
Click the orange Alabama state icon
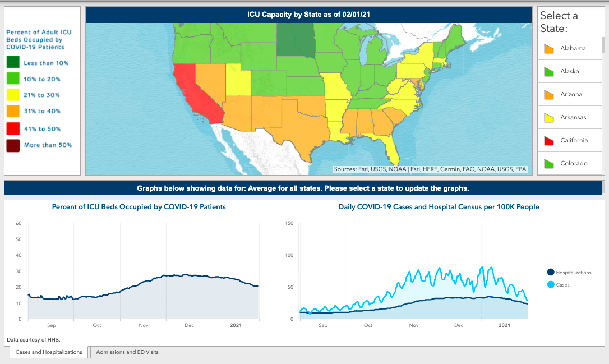click(549, 49)
